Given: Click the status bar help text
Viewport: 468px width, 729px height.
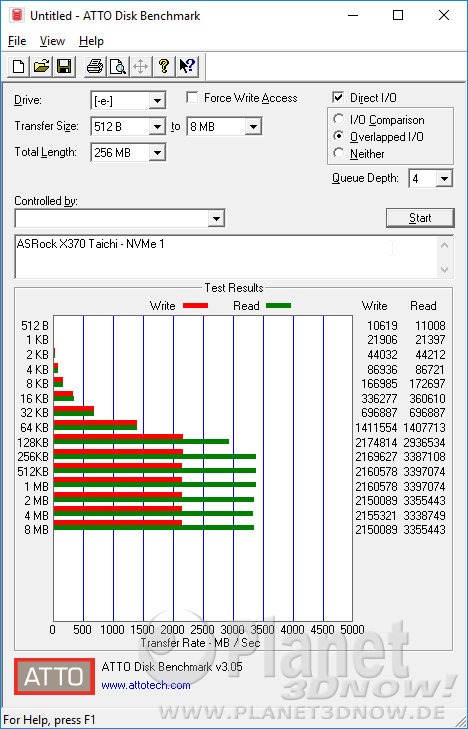Looking at the screenshot, I should click(49, 720).
